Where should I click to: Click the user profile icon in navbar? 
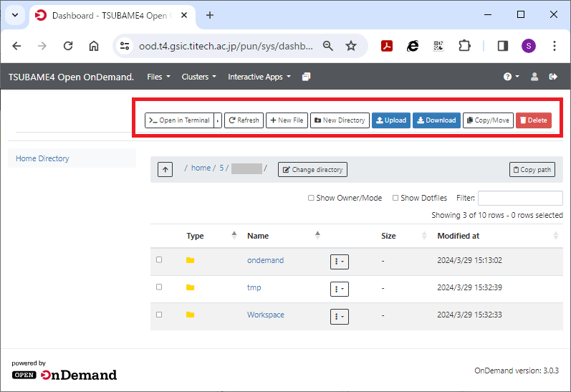(534, 77)
